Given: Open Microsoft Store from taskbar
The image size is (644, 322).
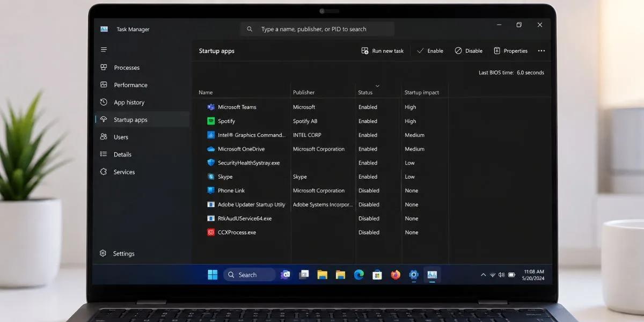Looking at the screenshot, I should (x=377, y=275).
